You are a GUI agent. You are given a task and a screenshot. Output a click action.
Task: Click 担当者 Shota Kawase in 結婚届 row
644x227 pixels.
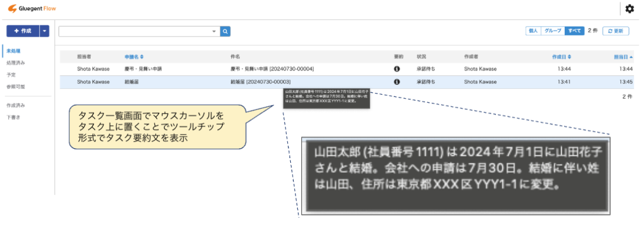click(93, 82)
